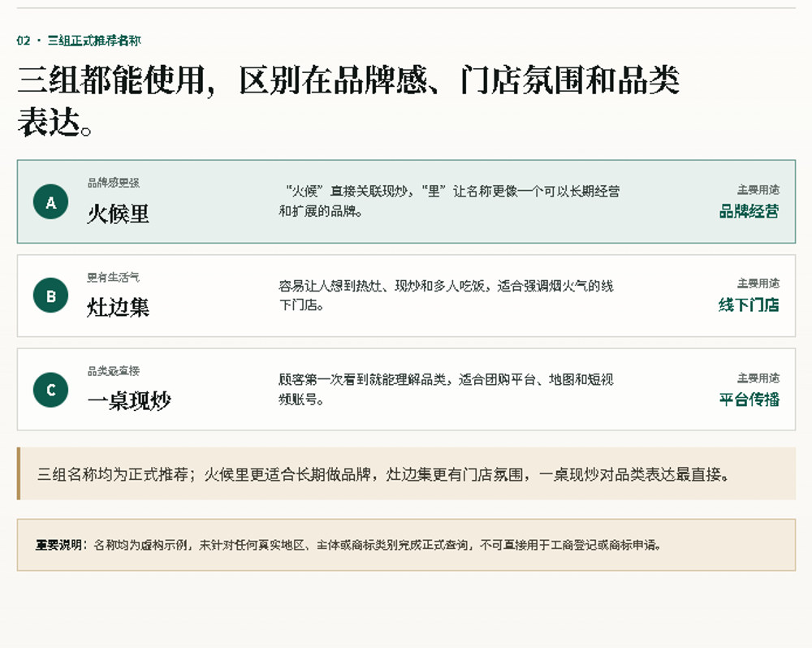Click the section label 02 · 三组正式推荐名称

pos(79,41)
